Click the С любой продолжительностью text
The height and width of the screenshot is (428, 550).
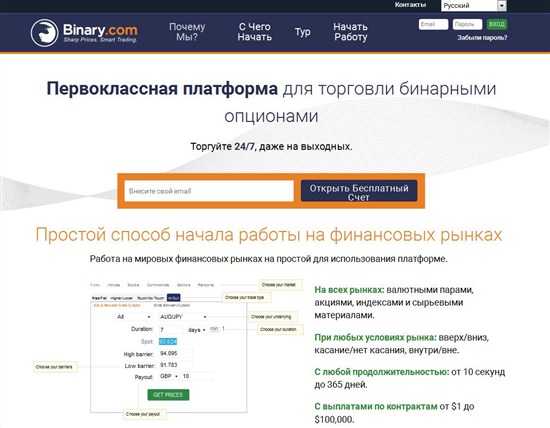click(381, 372)
